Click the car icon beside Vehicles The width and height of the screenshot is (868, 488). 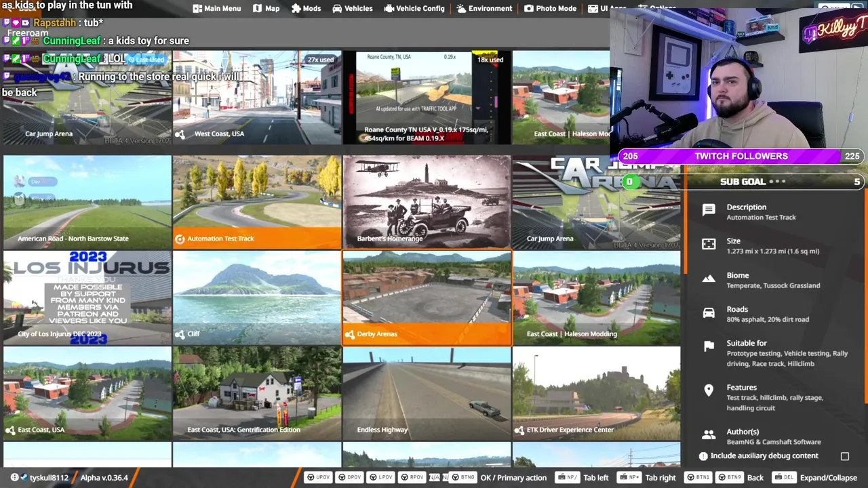point(337,8)
